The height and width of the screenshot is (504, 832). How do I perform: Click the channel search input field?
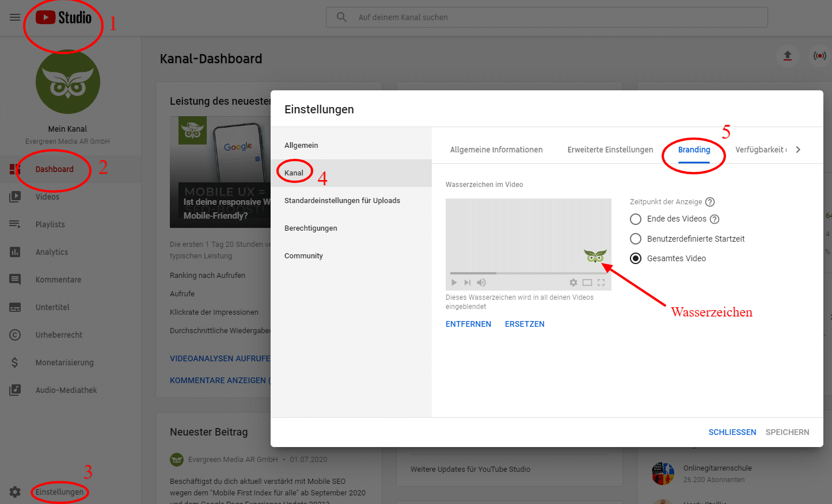coord(547,17)
